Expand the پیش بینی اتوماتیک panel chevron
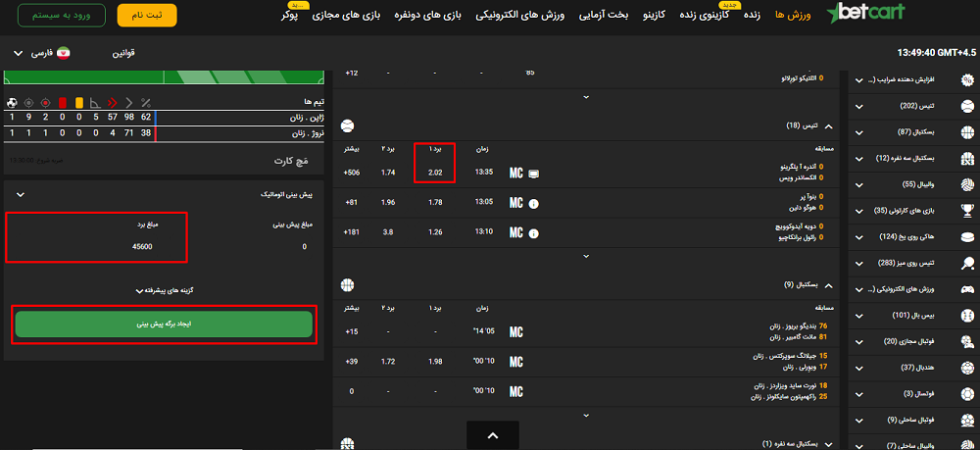The width and height of the screenshot is (980, 450). (x=21, y=195)
